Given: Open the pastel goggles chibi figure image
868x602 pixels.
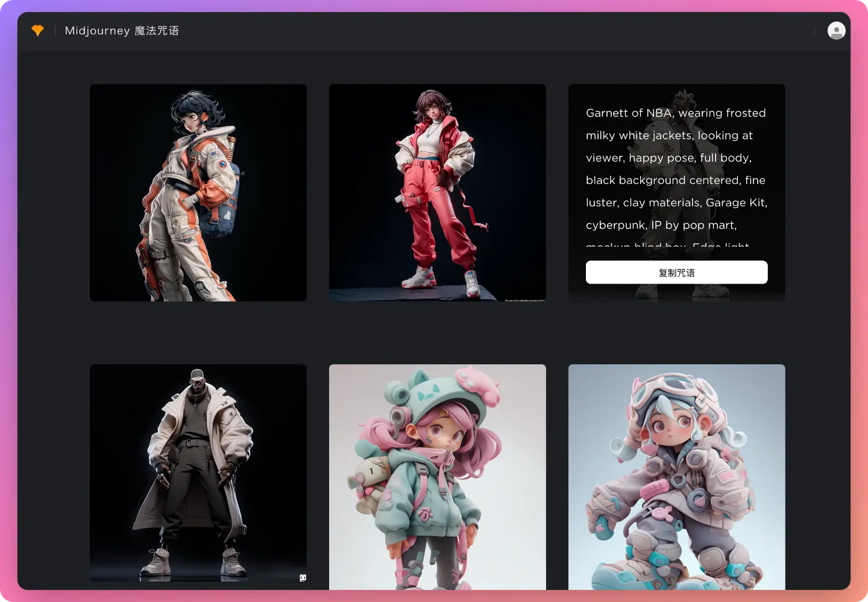Looking at the screenshot, I should (x=676, y=477).
